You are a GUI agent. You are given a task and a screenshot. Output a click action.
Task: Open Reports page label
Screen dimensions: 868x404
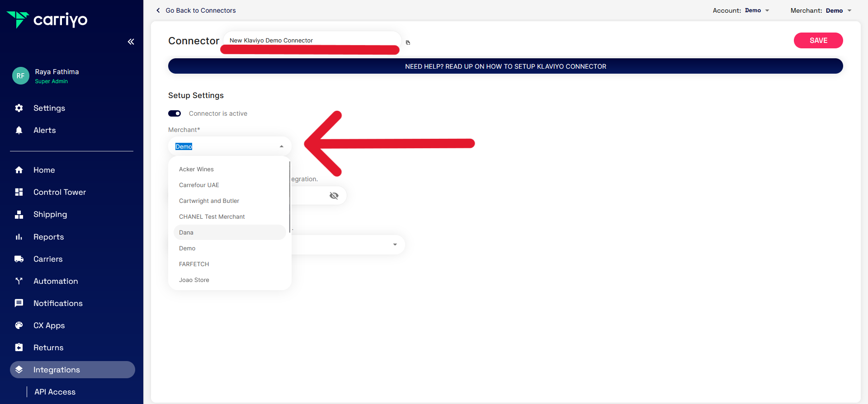click(x=48, y=237)
